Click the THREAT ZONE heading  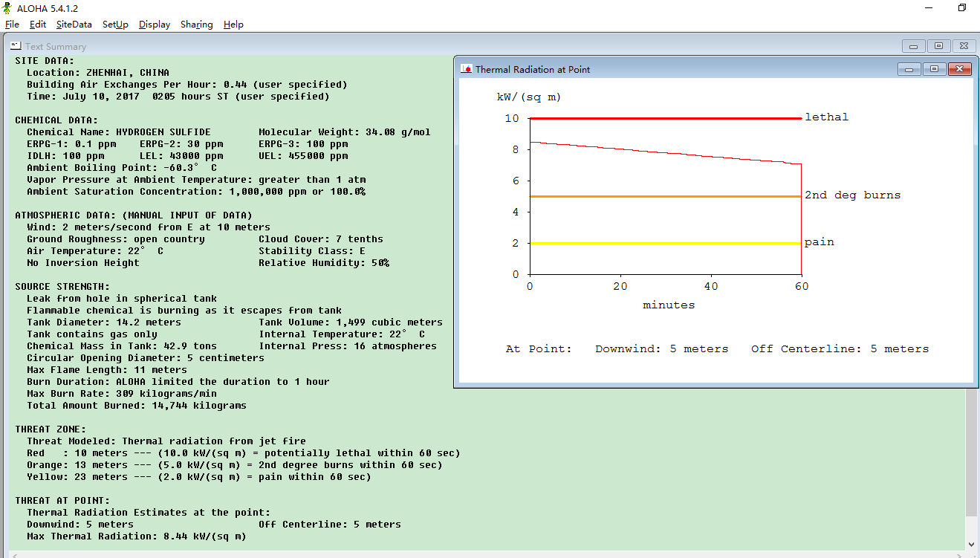51,429
